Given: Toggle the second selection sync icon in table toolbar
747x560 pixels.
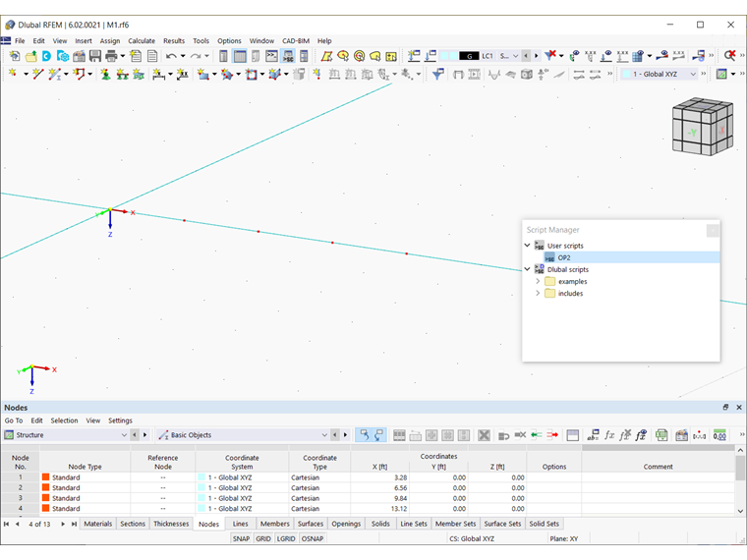Looking at the screenshot, I should 379,435.
